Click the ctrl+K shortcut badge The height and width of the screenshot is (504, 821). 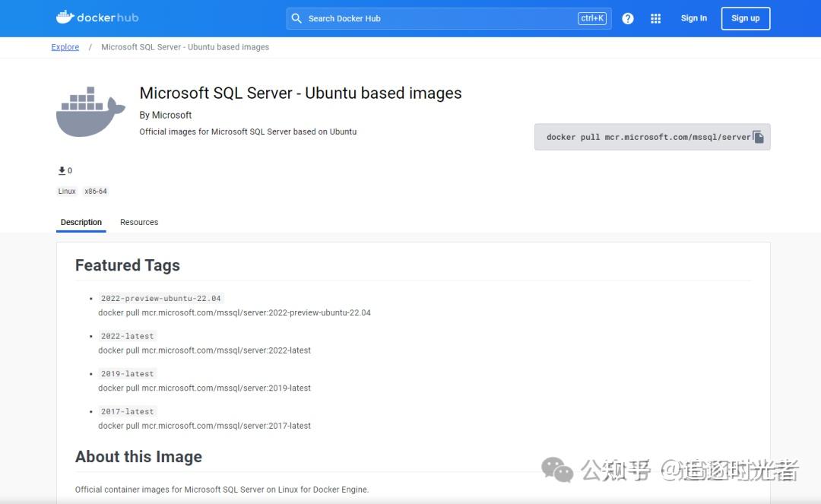[592, 18]
